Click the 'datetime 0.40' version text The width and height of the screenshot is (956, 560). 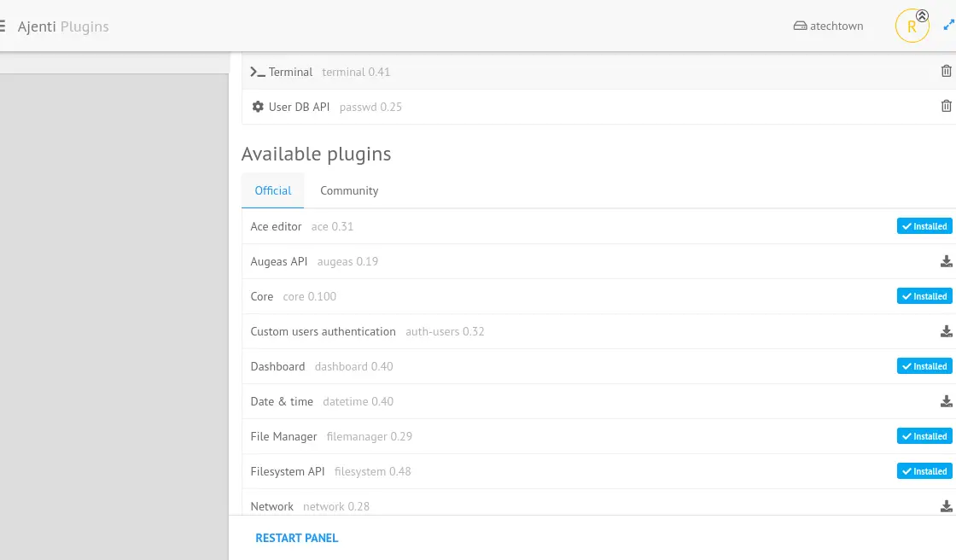[358, 401]
